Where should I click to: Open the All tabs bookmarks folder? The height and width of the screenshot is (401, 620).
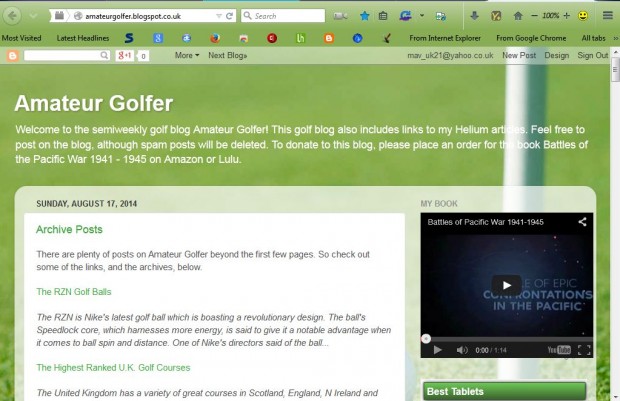pyautogui.click(x=593, y=38)
